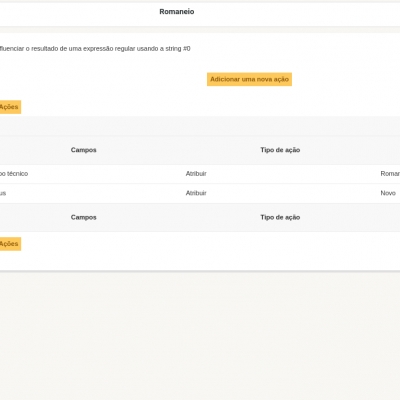Open the técnico field row link

pos(14,174)
